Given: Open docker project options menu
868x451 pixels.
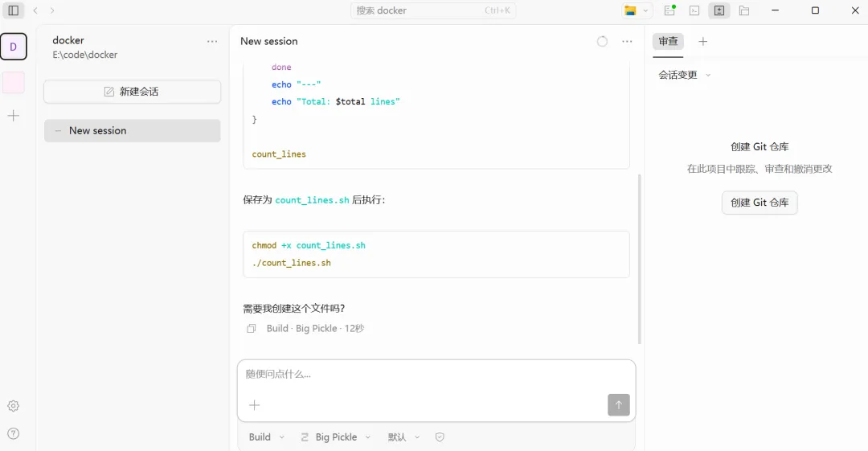Looking at the screenshot, I should click(212, 42).
